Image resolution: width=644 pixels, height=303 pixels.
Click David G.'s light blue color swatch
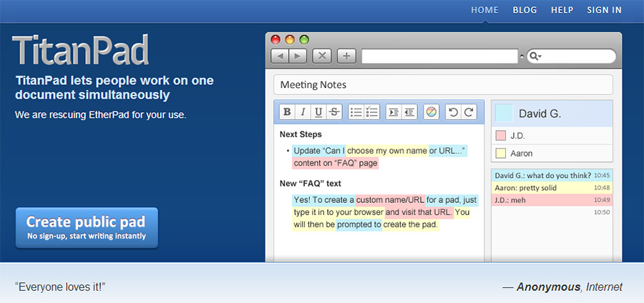tap(504, 113)
